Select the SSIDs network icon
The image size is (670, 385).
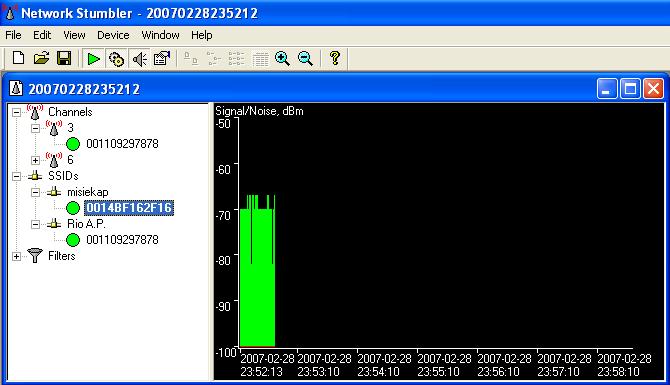[x=35, y=176]
